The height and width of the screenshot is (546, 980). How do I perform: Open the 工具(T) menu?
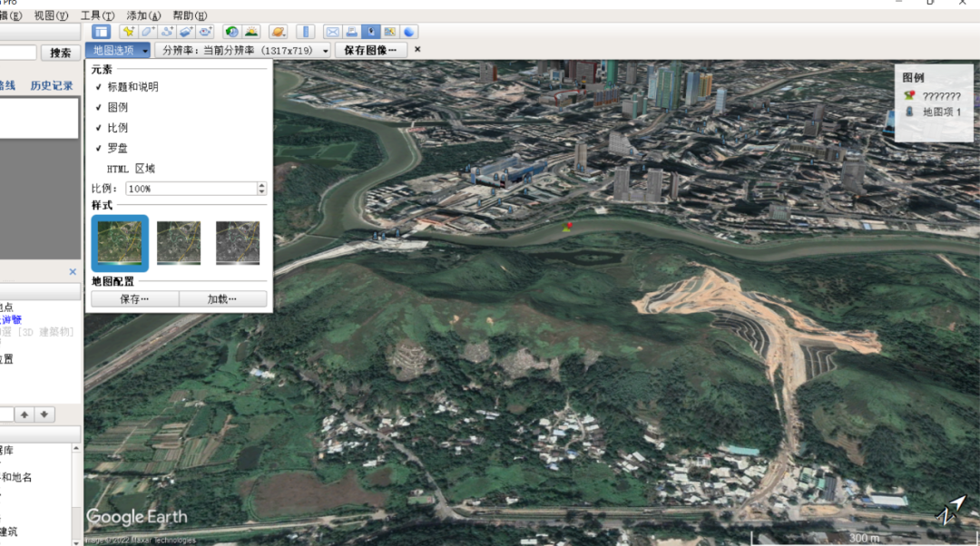(97, 15)
